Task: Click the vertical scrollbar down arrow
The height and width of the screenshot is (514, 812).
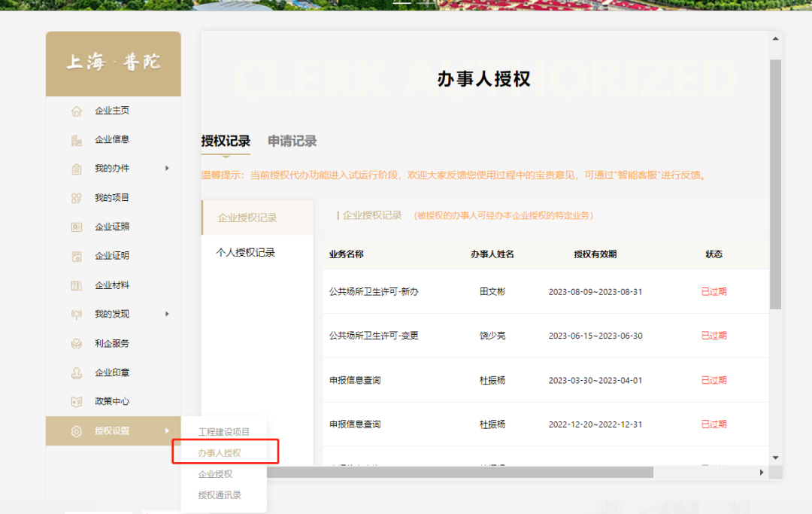Action: click(775, 458)
